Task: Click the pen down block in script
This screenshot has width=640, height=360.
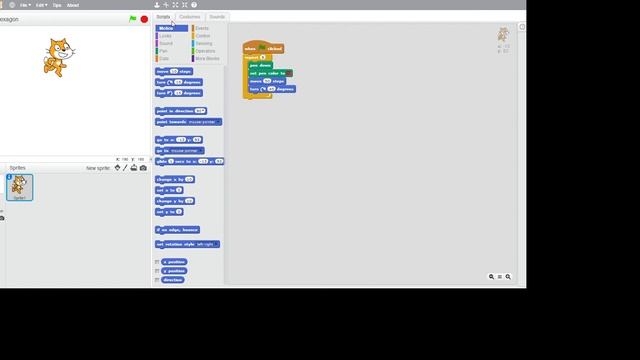Action: [260, 65]
